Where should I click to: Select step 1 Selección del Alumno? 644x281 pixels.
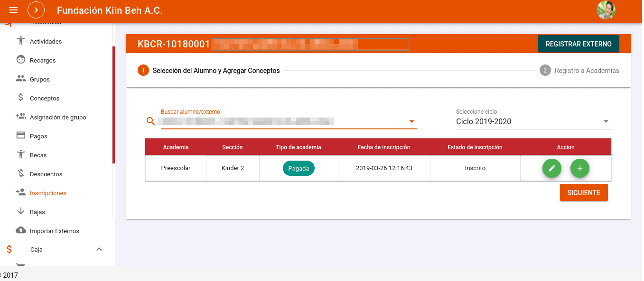point(209,71)
